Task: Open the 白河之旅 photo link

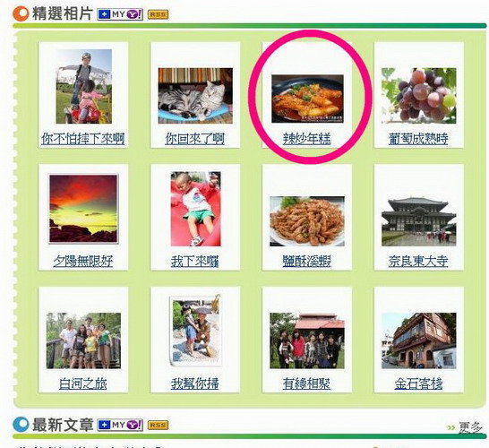Action: 83,383
